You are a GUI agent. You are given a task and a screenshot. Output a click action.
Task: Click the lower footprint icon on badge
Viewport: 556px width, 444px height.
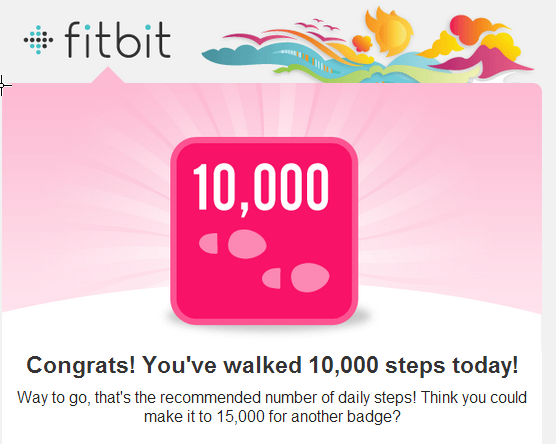296,278
